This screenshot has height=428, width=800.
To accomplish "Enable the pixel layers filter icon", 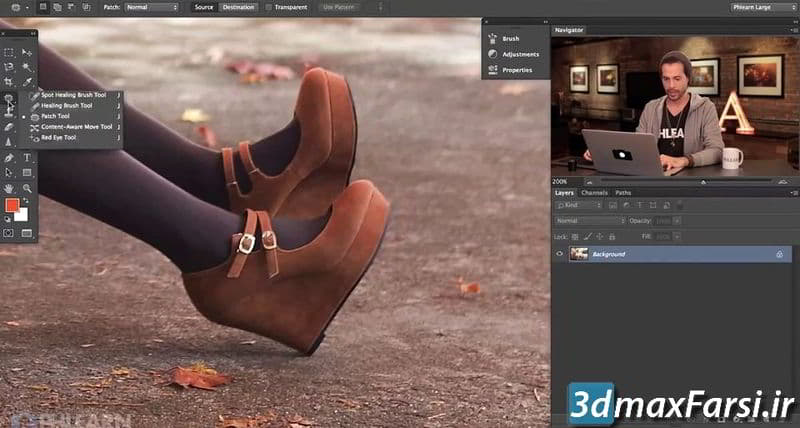I will [x=613, y=206].
